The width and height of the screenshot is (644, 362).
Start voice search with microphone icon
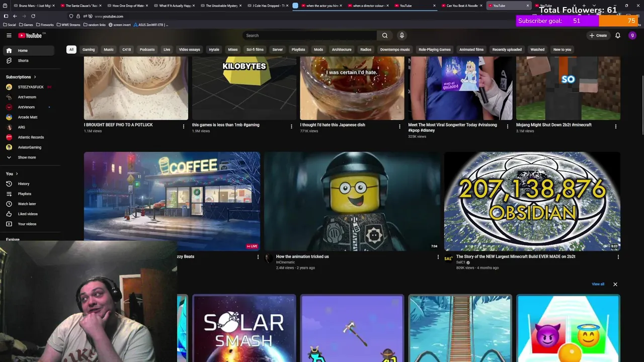pyautogui.click(x=401, y=35)
